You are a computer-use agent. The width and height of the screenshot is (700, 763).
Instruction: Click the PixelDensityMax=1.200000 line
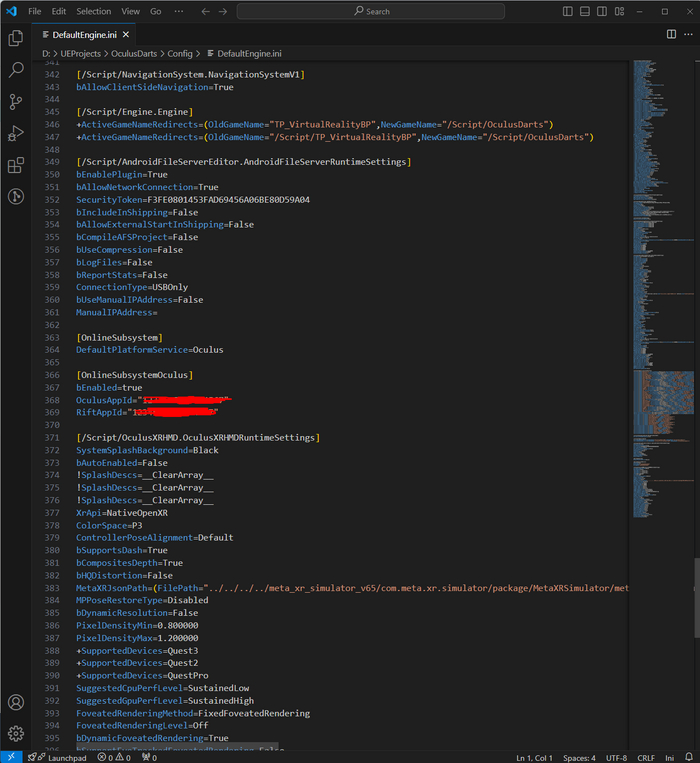click(x=137, y=638)
